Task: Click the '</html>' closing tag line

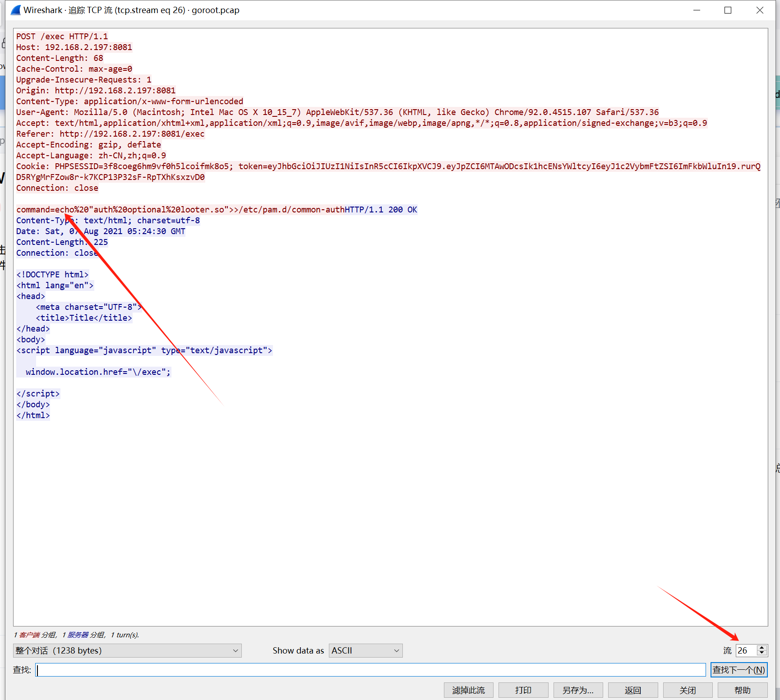Action: pos(33,415)
